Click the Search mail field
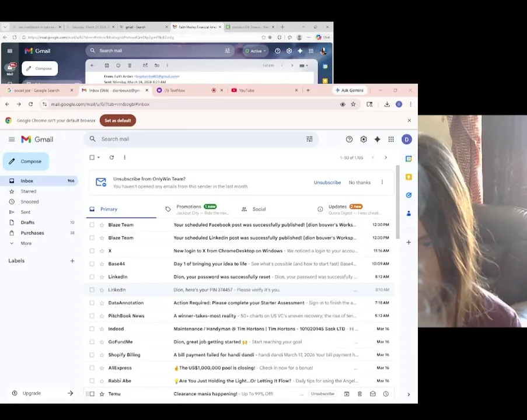This screenshot has height=420, width=527. pos(202,139)
